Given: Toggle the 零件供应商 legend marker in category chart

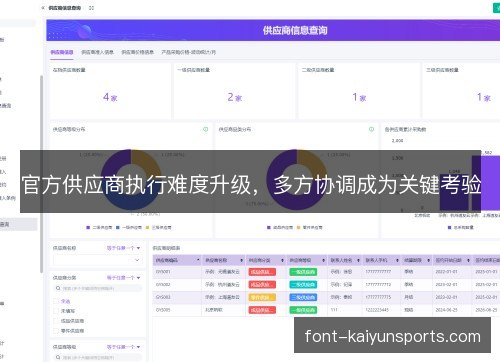Looking at the screenshot, I should 298,227.
